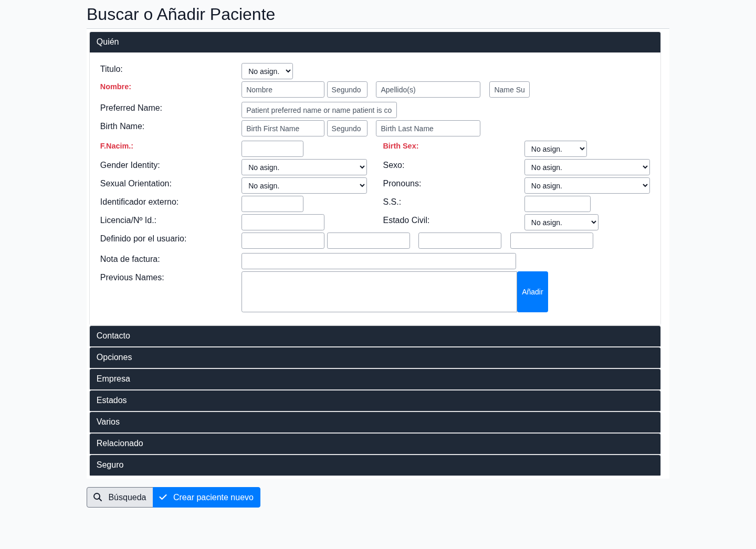This screenshot has height=549, width=756.
Task: Open the Gender Identity dropdown
Action: point(304,167)
